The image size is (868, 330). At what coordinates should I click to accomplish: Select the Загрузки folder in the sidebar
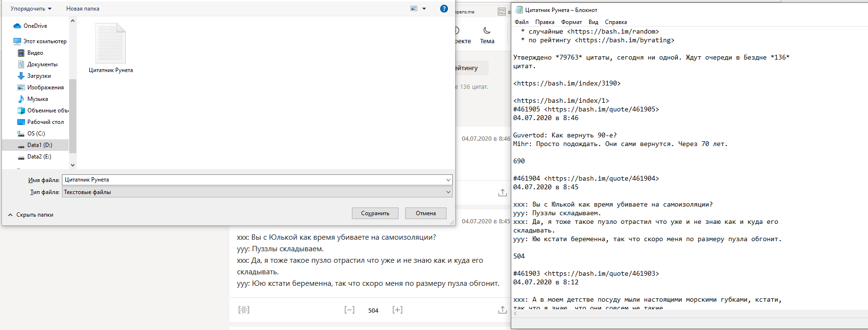point(39,76)
